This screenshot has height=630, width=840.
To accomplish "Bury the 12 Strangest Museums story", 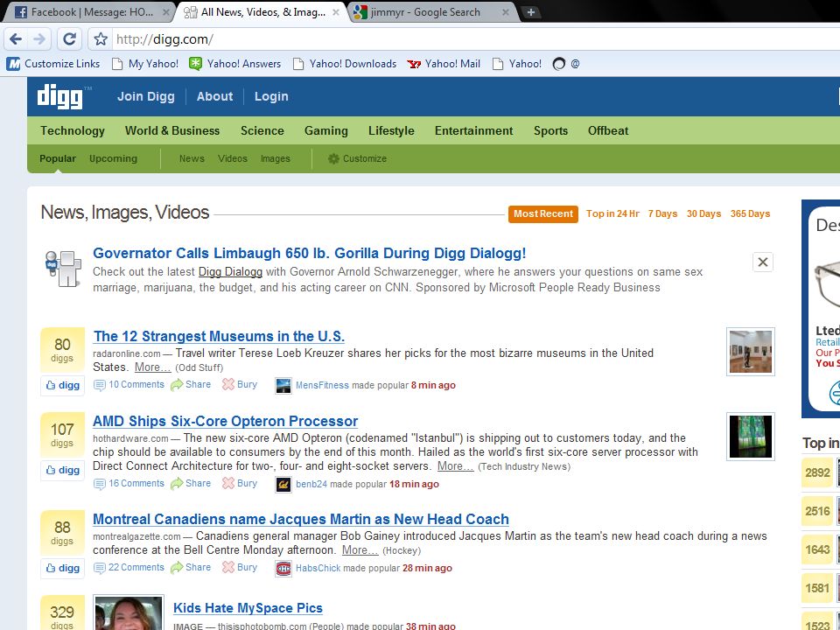I will 240,385.
